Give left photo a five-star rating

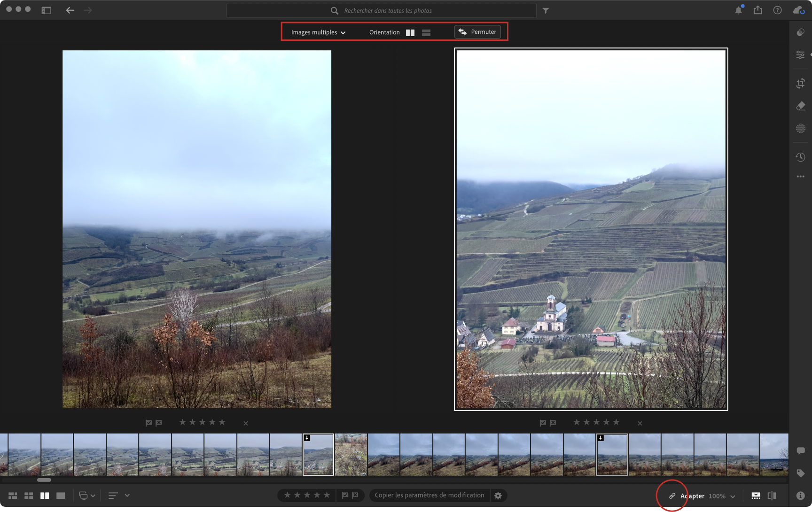222,422
